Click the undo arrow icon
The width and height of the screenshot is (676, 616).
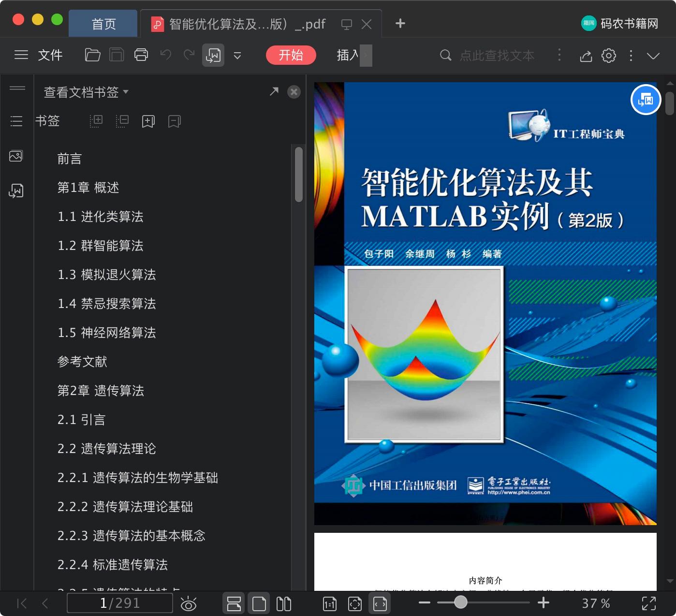166,55
